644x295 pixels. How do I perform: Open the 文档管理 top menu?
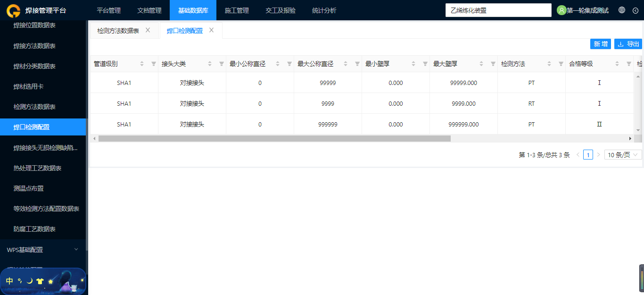(x=149, y=10)
